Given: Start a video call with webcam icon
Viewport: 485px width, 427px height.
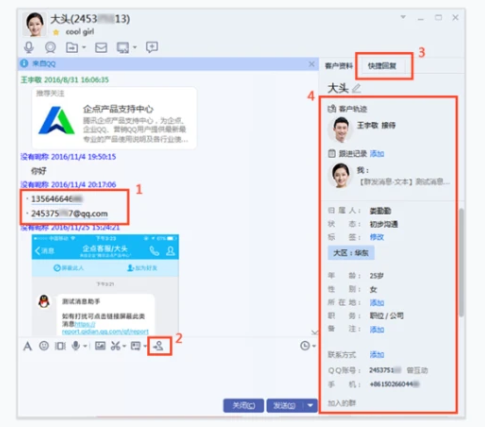Looking at the screenshot, I should click(50, 47).
